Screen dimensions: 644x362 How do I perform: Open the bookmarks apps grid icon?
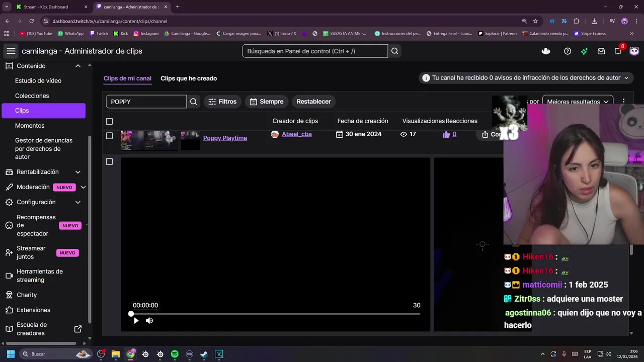coord(7,34)
